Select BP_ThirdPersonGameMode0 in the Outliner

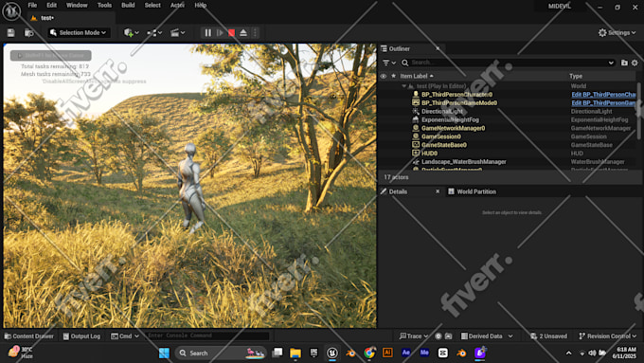click(x=459, y=102)
